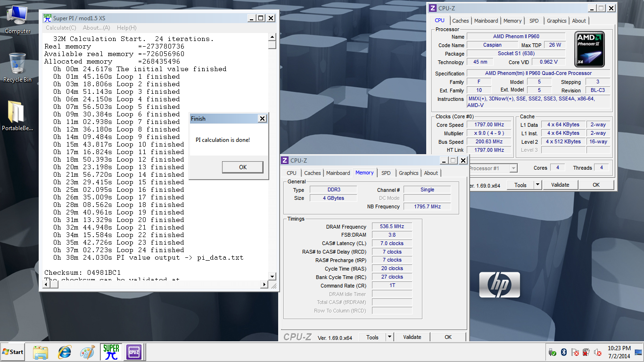Open the Calculate(C) menu in Super PI
This screenshot has height=362, width=644.
click(61, 28)
